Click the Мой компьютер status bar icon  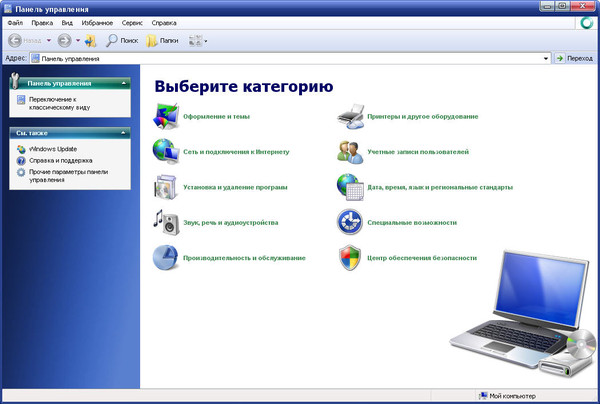[483, 396]
